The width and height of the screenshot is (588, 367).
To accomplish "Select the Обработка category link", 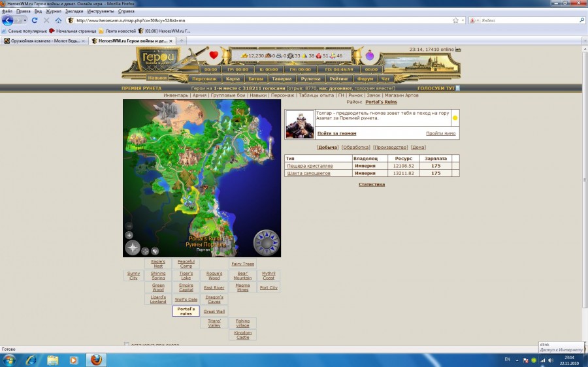I will coord(355,148).
